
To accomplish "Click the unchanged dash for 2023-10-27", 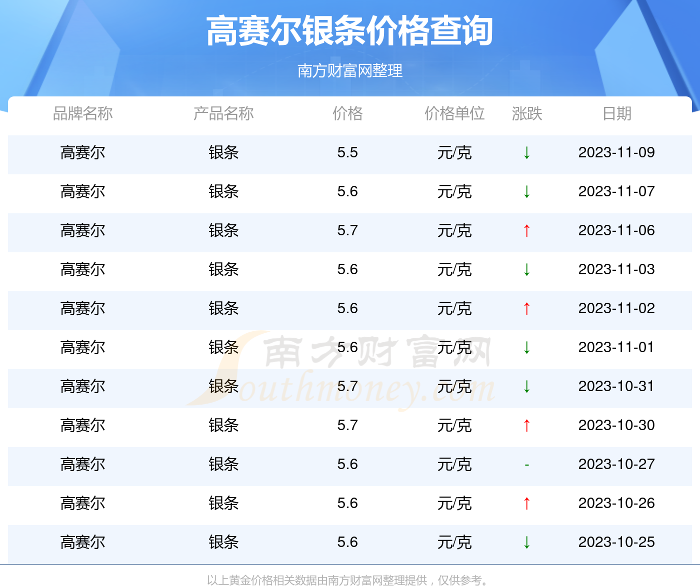I will [526, 465].
